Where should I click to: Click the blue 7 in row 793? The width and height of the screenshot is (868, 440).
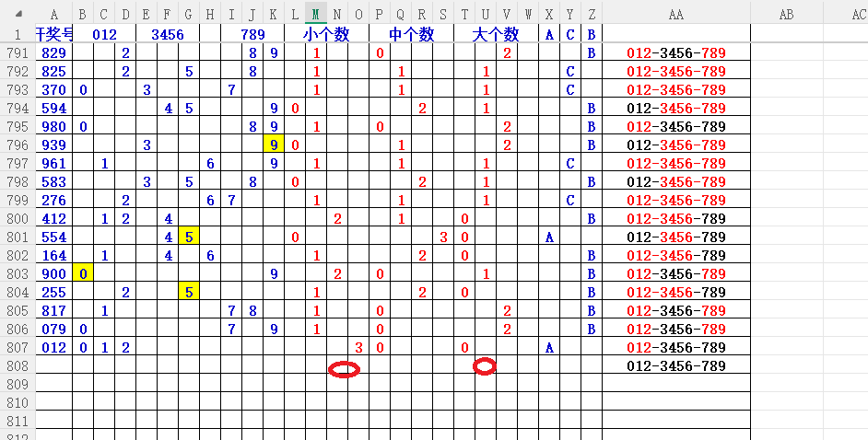(x=231, y=89)
